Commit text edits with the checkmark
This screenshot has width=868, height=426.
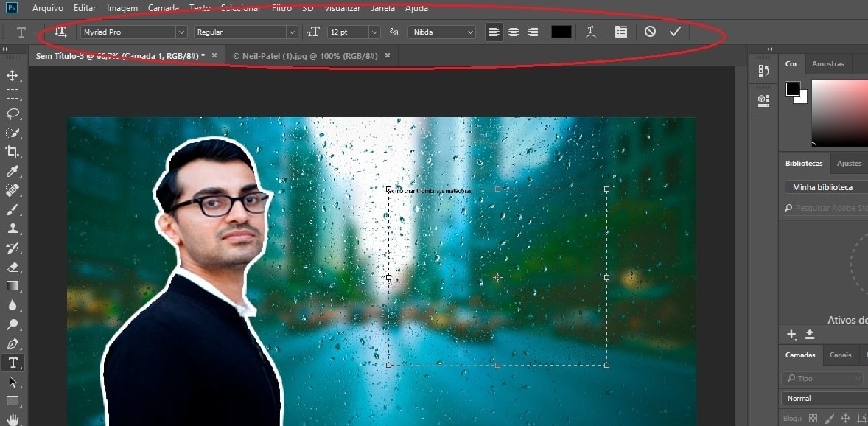[675, 32]
